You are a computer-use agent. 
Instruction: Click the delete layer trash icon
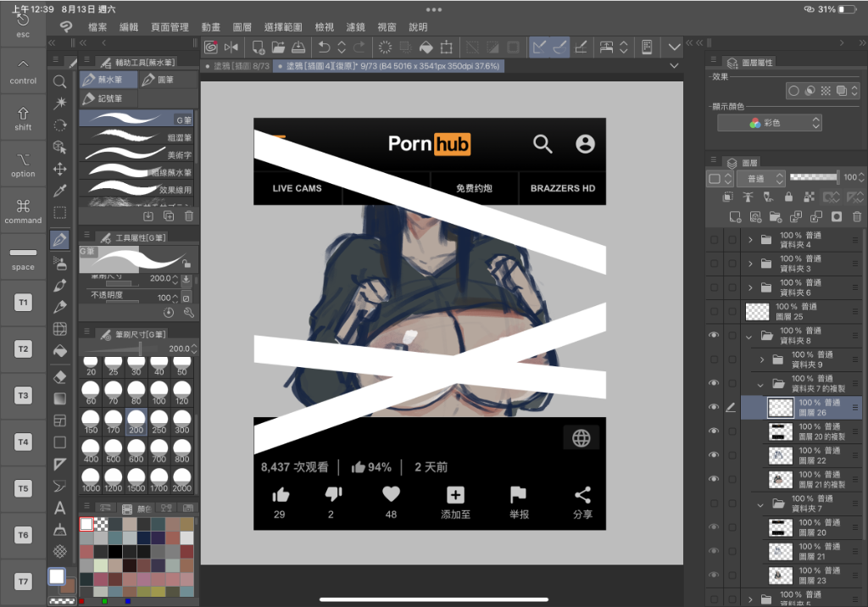(x=857, y=217)
